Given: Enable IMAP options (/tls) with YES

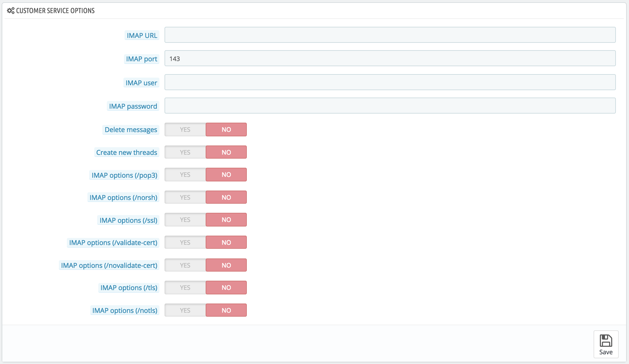Looking at the screenshot, I should pos(185,288).
